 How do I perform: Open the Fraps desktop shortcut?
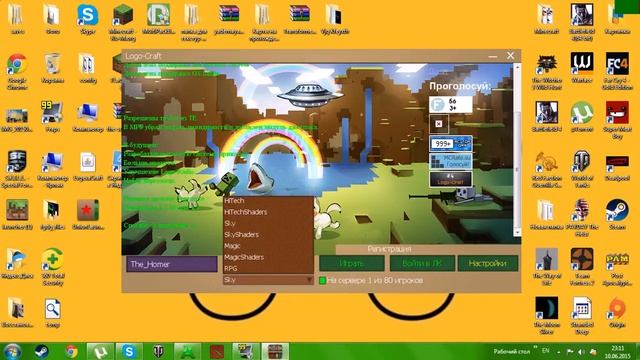(52, 117)
